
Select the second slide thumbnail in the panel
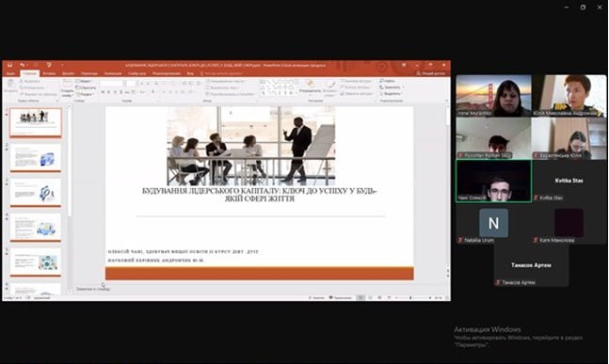[36, 158]
